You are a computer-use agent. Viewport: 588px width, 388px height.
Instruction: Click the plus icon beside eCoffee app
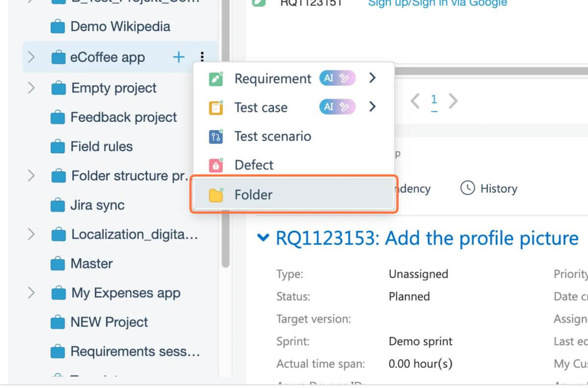click(178, 57)
